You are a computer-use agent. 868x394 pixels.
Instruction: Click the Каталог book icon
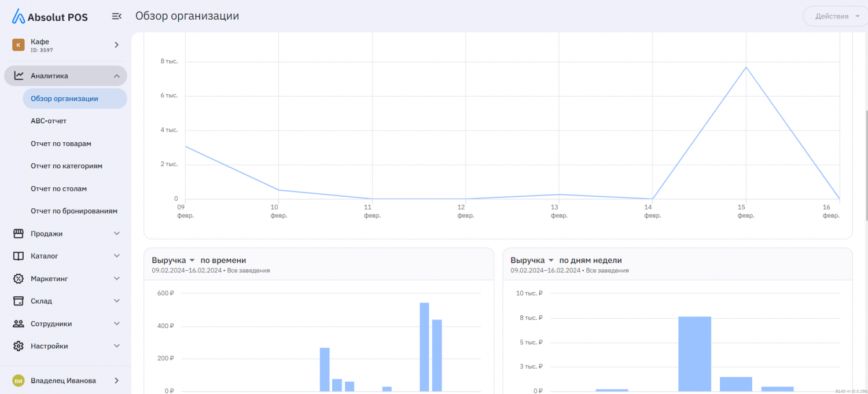(x=19, y=256)
